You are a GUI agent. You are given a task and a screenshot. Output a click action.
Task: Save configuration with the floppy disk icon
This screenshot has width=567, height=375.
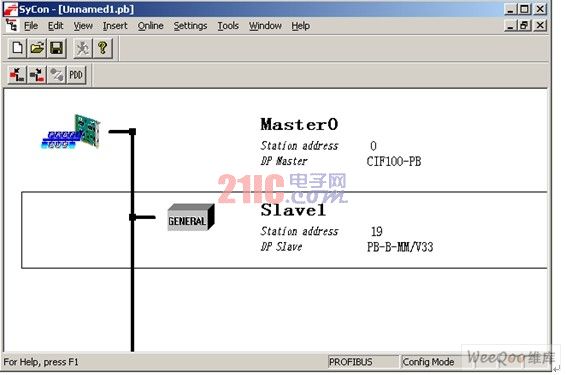click(x=56, y=48)
